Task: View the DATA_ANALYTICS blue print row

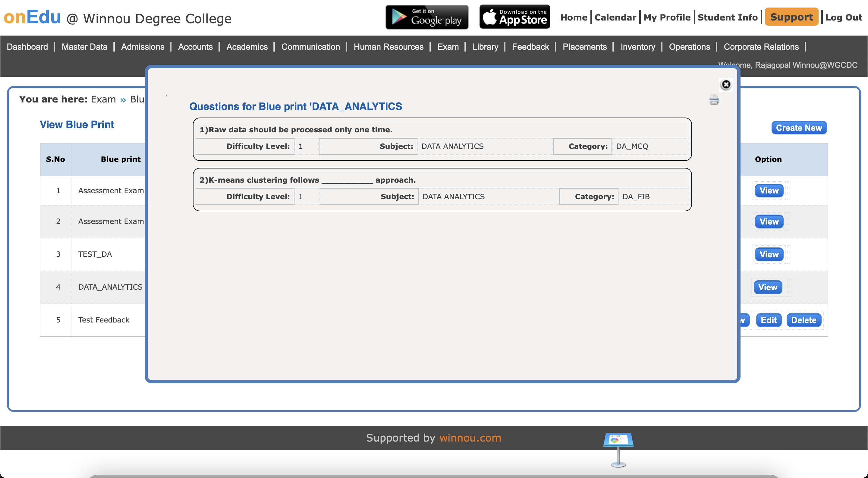Action: (x=768, y=287)
